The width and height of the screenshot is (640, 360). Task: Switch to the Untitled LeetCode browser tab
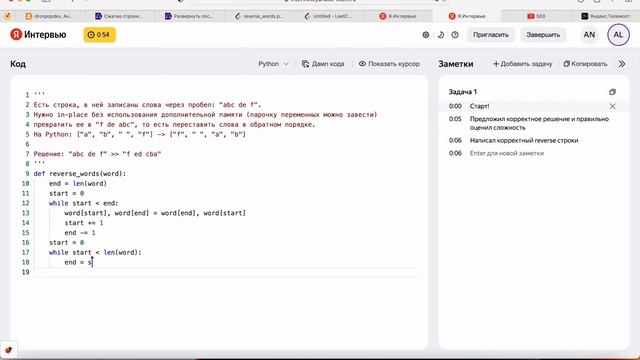328,16
